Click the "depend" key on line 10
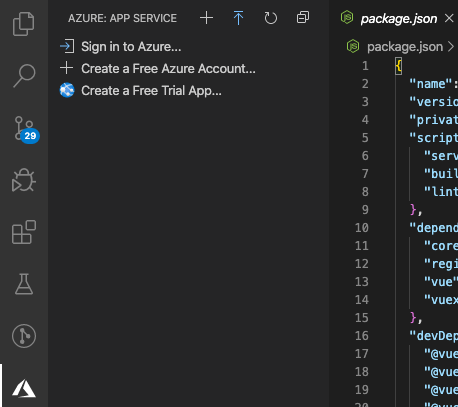Image resolution: width=458 pixels, height=407 pixels. (x=434, y=228)
